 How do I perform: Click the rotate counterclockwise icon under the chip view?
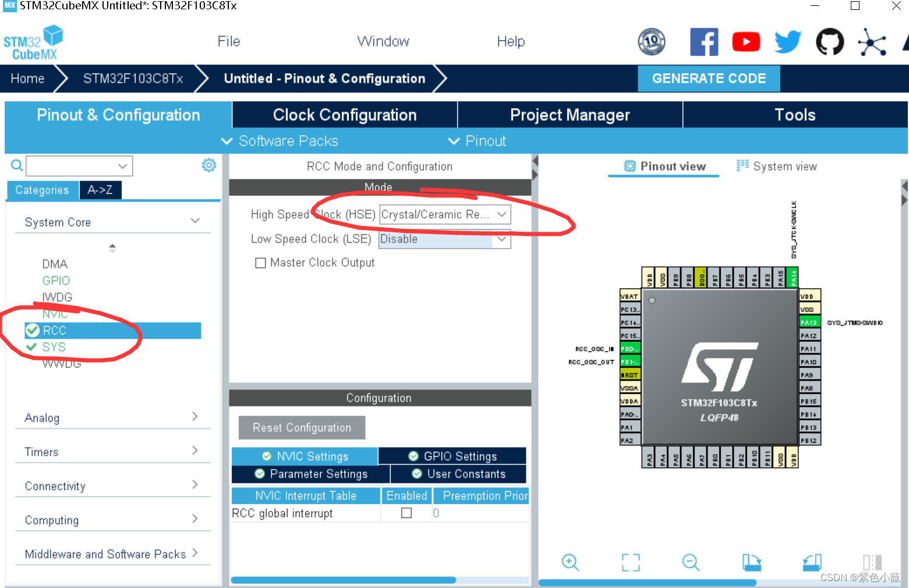(812, 562)
